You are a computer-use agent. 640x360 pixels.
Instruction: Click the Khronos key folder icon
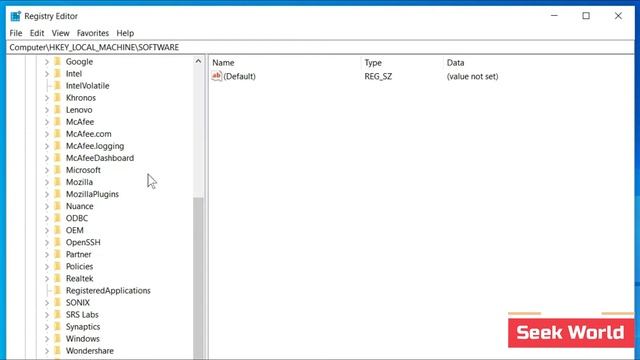58,98
